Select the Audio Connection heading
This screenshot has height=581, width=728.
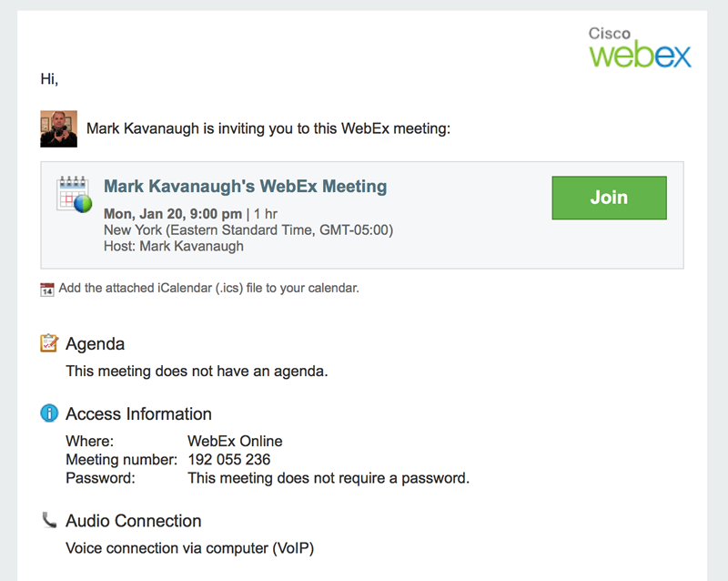click(x=134, y=521)
